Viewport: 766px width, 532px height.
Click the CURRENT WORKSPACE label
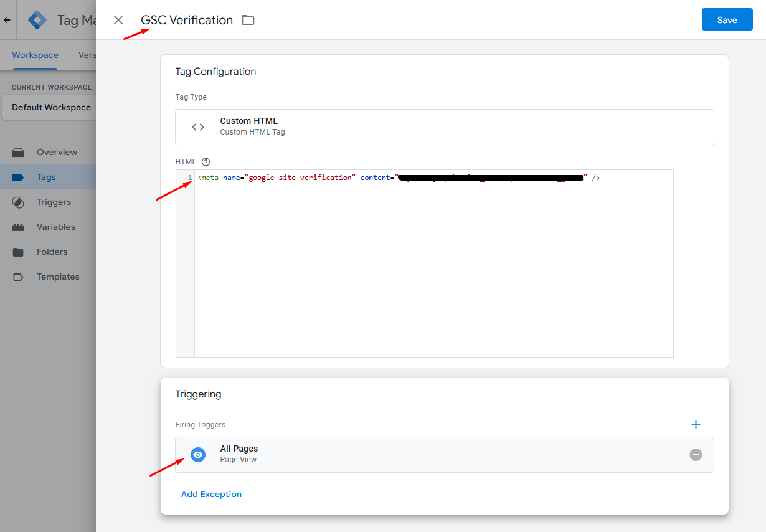(52, 87)
